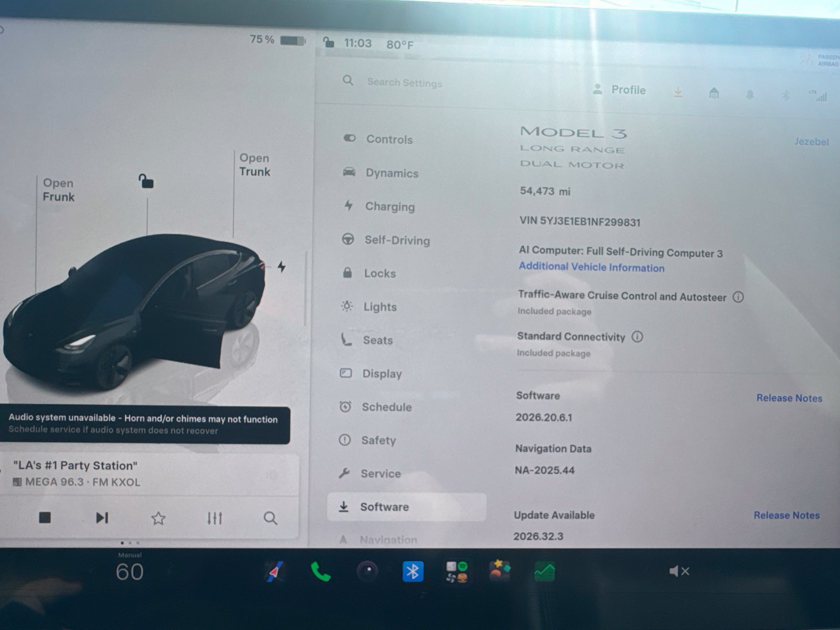Tap the HomeLink garage icon
840x630 pixels.
click(x=713, y=93)
